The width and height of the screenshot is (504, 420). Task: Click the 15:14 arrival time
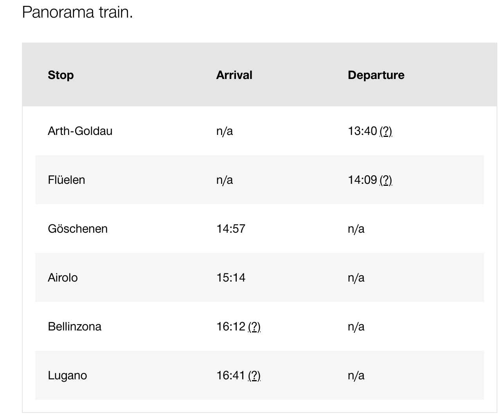point(231,278)
